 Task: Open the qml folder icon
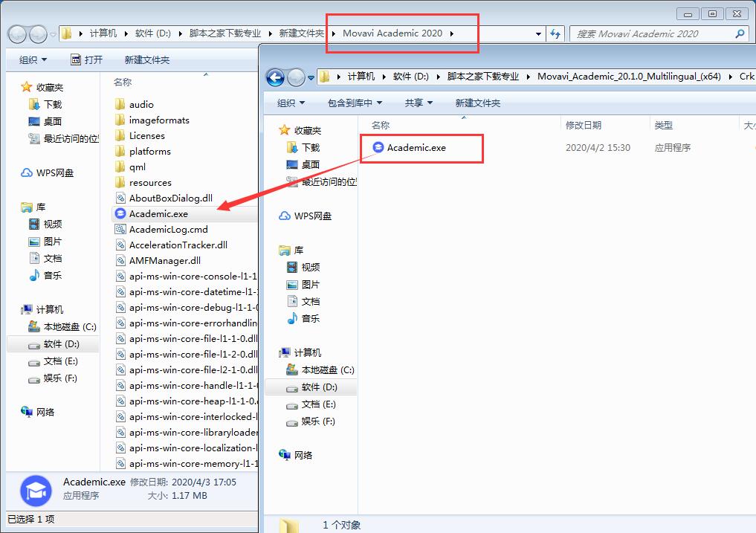120,167
